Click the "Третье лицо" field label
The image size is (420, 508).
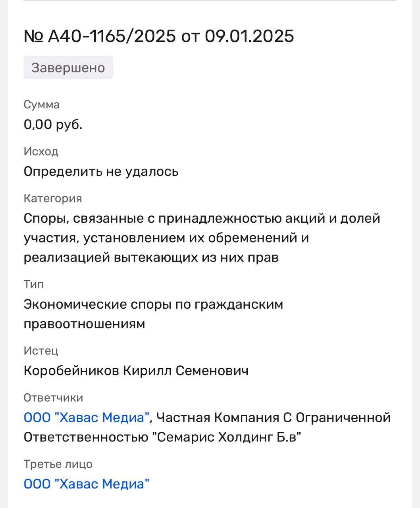point(58,464)
